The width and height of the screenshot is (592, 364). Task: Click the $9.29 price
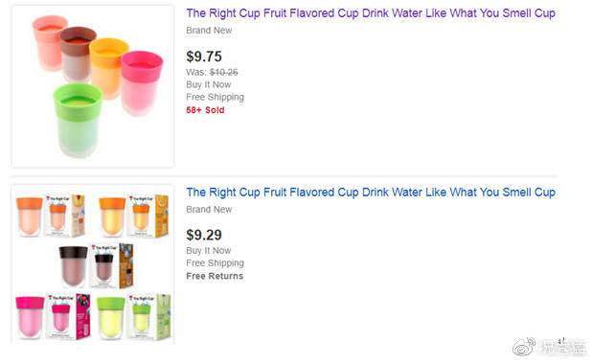coord(204,235)
